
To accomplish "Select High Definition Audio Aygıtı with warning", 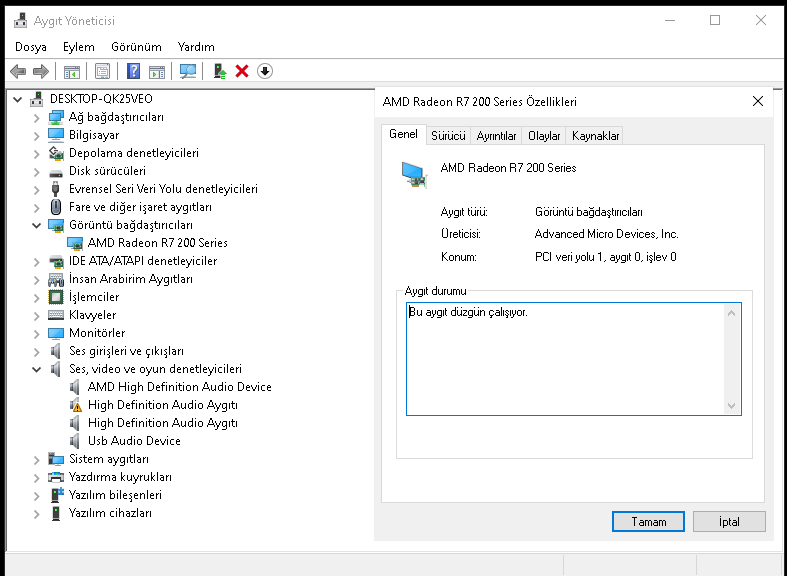I will pos(162,405).
